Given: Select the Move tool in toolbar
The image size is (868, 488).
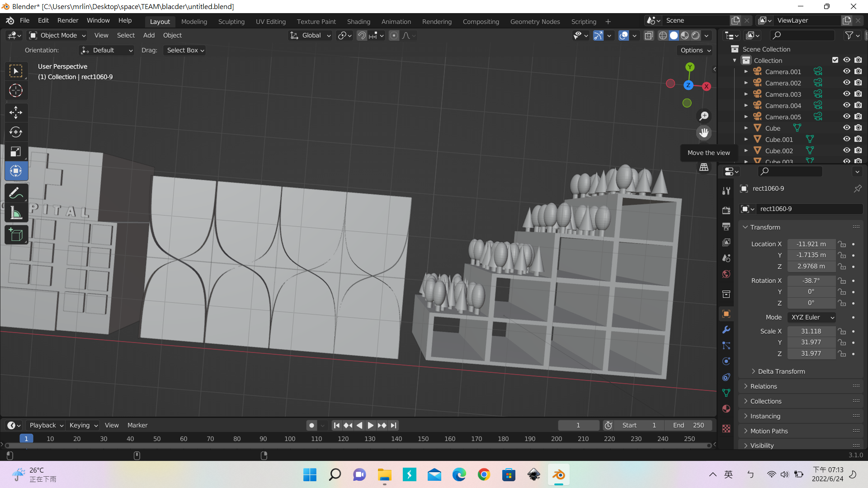Looking at the screenshot, I should coord(16,112).
